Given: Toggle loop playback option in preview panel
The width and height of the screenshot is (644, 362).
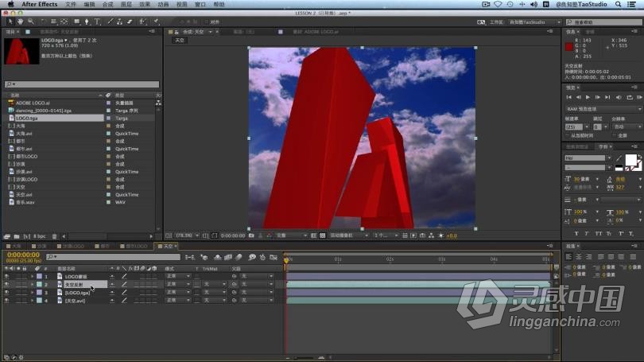Looking at the screenshot, I should pos(630,97).
